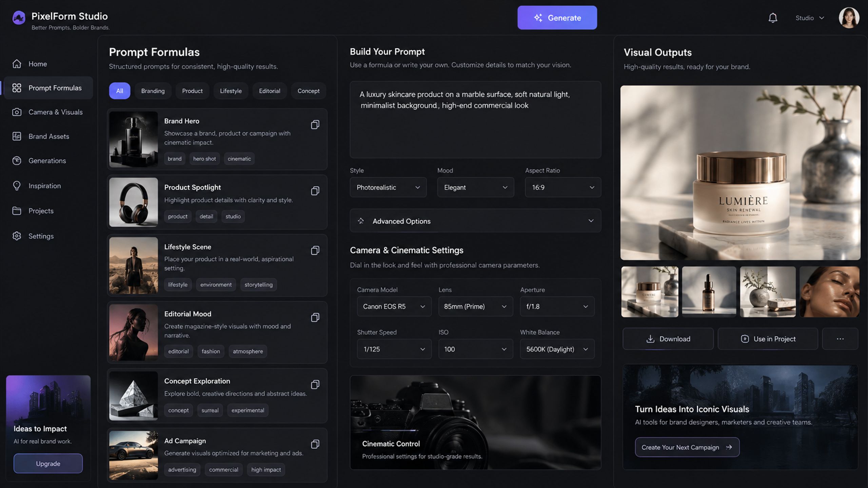The width and height of the screenshot is (868, 488).
Task: Copy the Brand Hero formula
Action: click(315, 125)
